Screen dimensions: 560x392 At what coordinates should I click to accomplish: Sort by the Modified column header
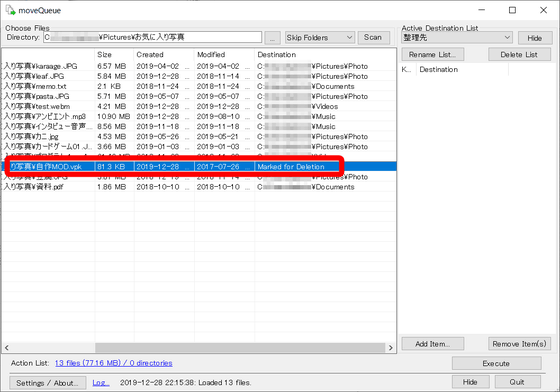click(224, 55)
